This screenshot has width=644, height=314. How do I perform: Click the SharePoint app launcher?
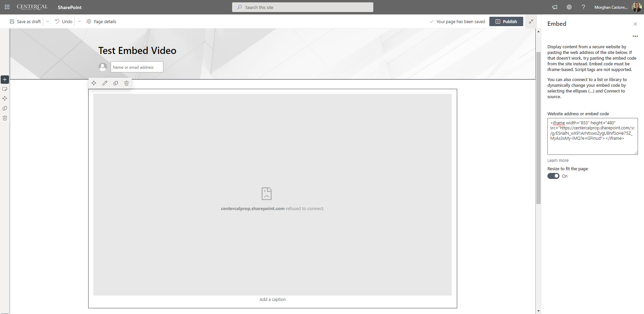point(7,7)
